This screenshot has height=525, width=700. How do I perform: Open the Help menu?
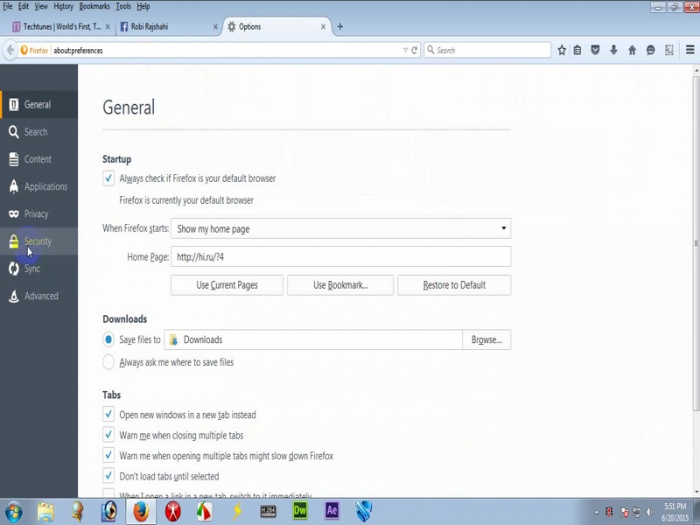point(143,6)
